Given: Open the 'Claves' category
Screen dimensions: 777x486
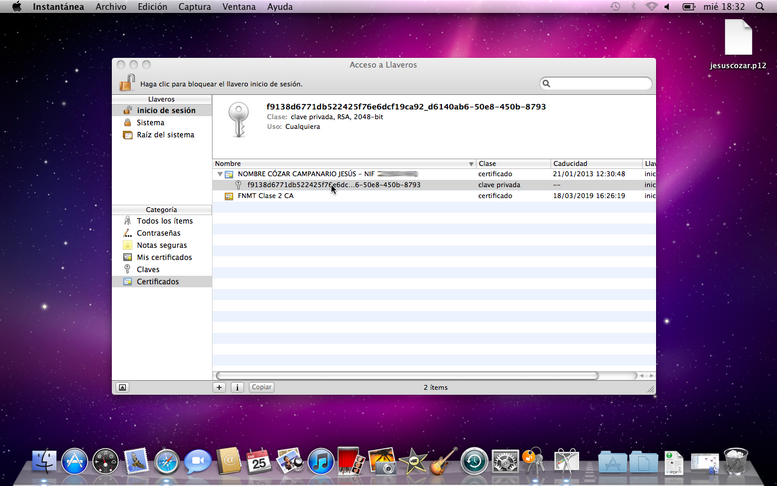Looking at the screenshot, I should 162,270.
